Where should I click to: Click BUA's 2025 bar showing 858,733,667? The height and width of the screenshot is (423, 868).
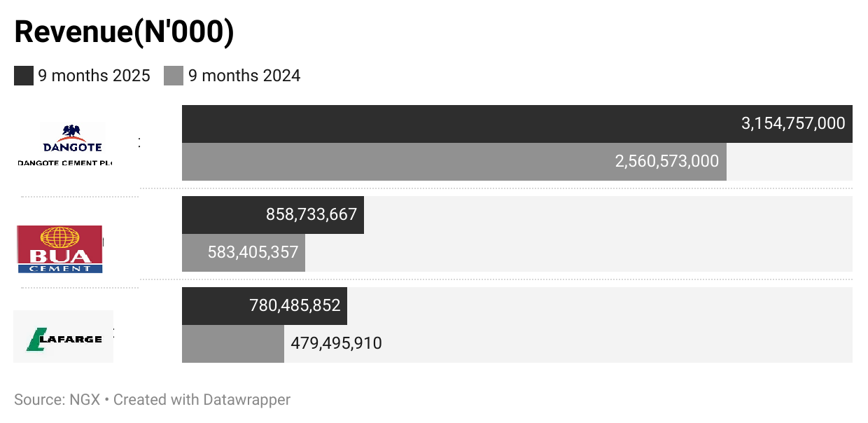[x=273, y=215]
